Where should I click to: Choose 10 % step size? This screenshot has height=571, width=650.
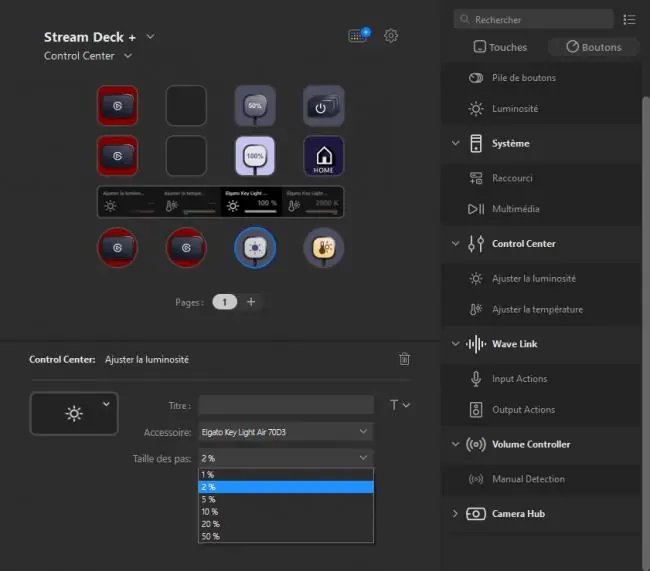point(286,512)
